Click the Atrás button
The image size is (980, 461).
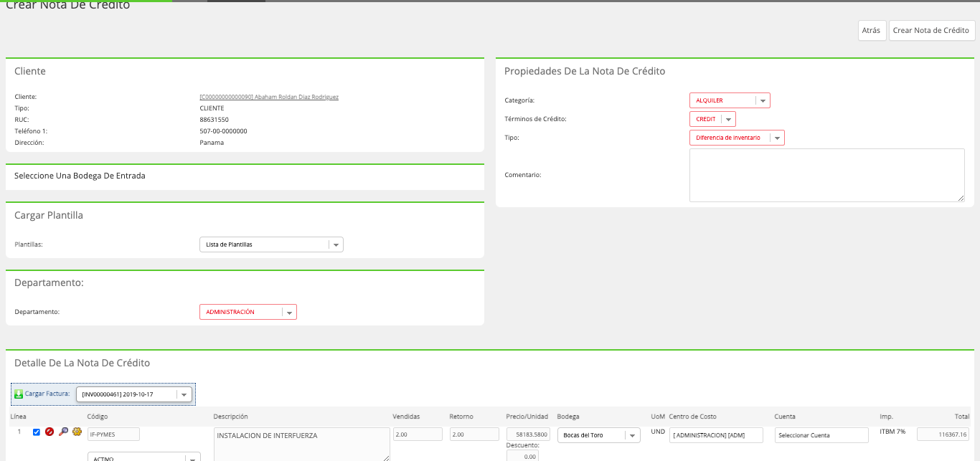click(871, 30)
